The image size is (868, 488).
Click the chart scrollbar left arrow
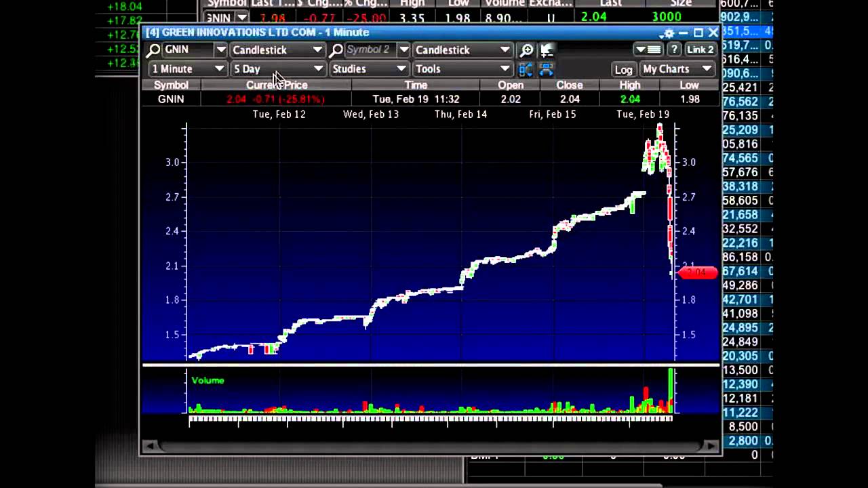click(x=149, y=445)
